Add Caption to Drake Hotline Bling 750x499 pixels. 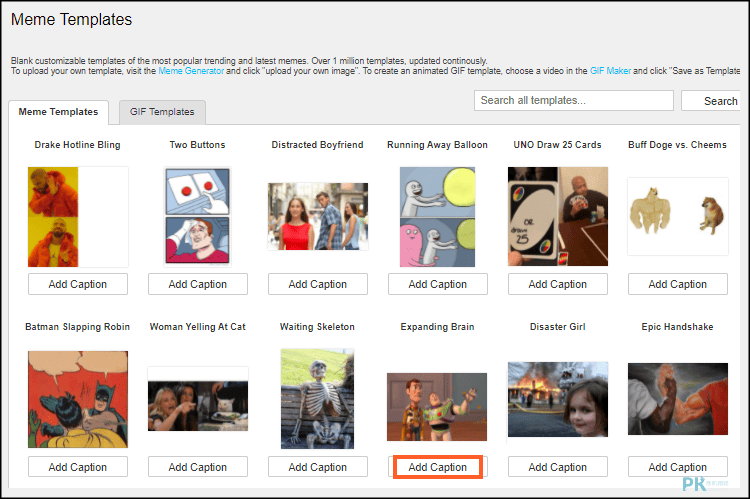[x=77, y=284]
